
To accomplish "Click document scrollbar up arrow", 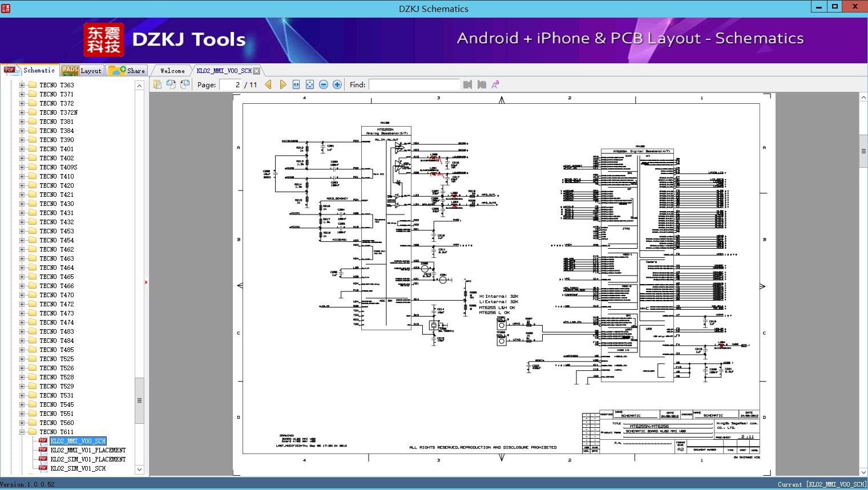I will (x=863, y=98).
